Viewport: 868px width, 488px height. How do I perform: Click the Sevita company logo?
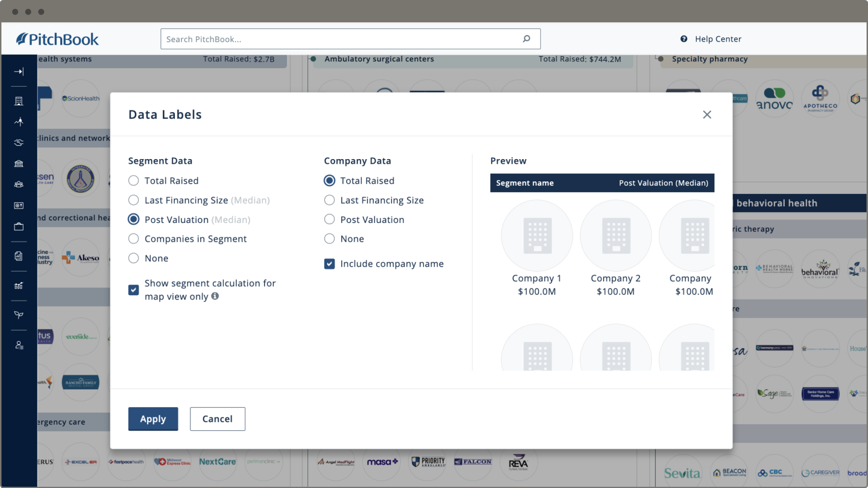pyautogui.click(x=683, y=473)
